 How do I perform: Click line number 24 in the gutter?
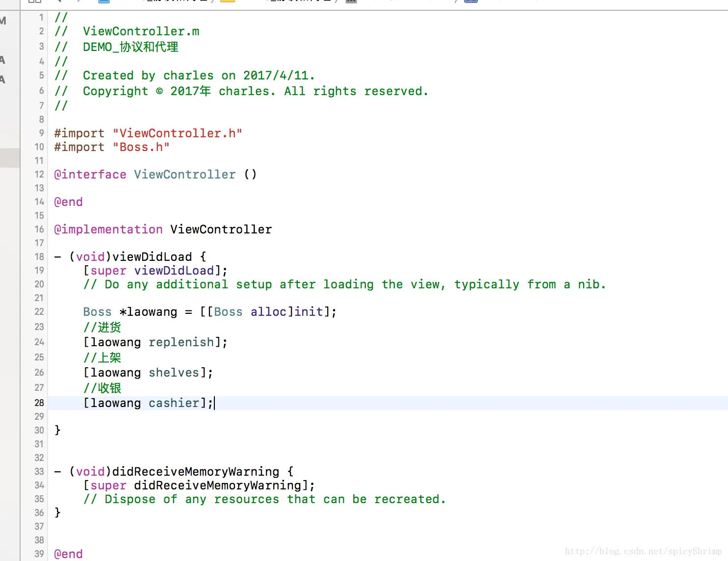pyautogui.click(x=39, y=342)
